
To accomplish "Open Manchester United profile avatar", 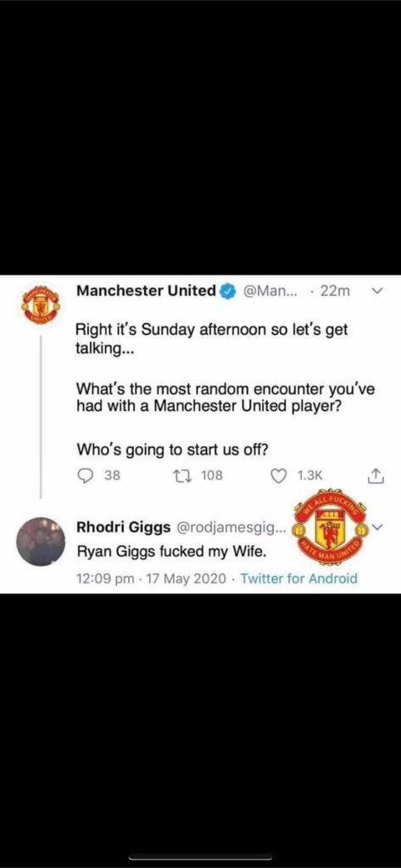I will click(39, 305).
